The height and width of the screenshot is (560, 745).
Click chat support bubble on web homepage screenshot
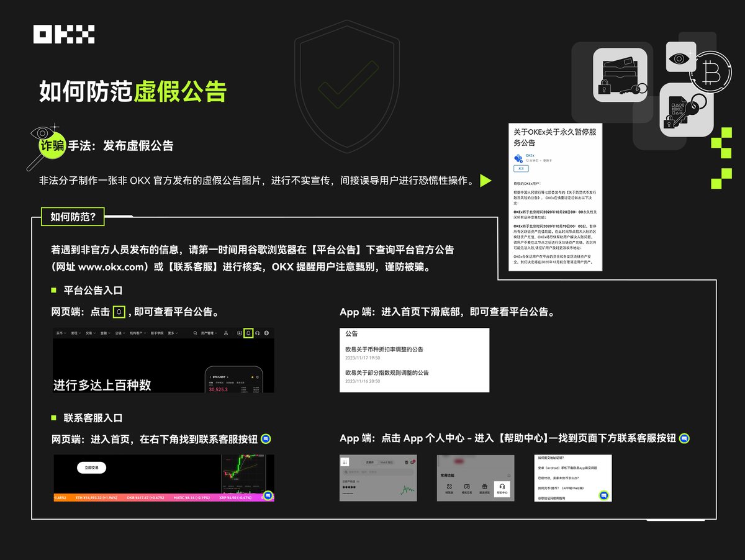(268, 495)
